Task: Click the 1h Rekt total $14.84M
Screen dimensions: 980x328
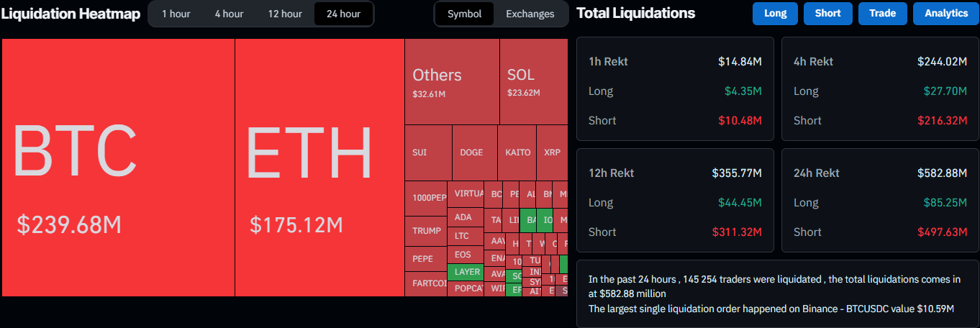Action: 740,62
